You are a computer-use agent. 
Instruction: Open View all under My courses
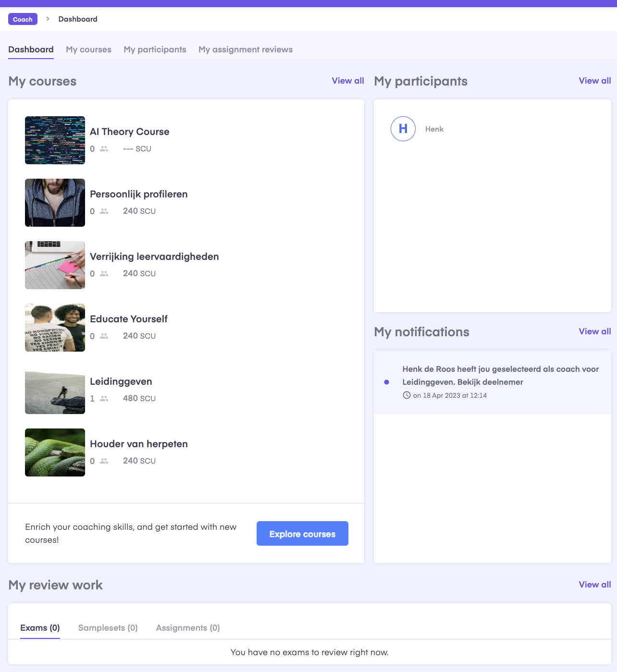coord(347,81)
